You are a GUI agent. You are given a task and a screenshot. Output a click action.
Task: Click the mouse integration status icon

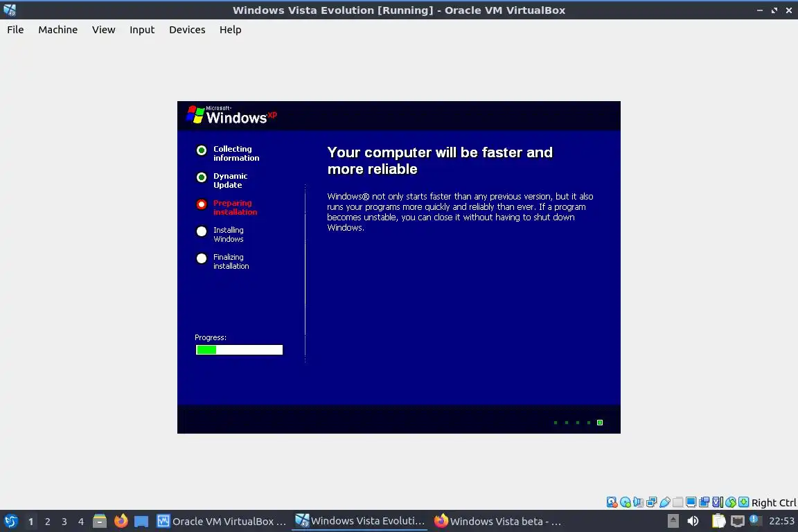[x=731, y=502]
